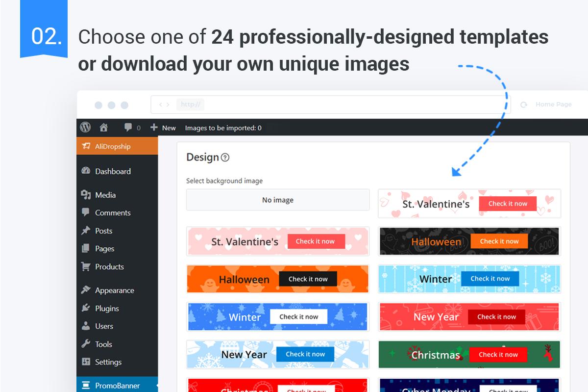This screenshot has width=588, height=392.
Task: Open the home site icon in admin bar
Action: pos(103,128)
